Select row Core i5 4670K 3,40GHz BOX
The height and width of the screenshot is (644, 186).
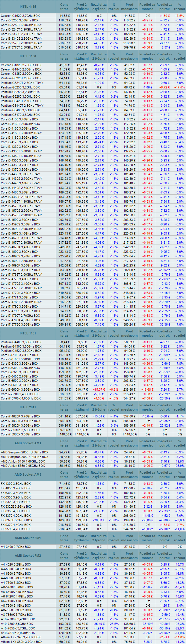point(93,247)
